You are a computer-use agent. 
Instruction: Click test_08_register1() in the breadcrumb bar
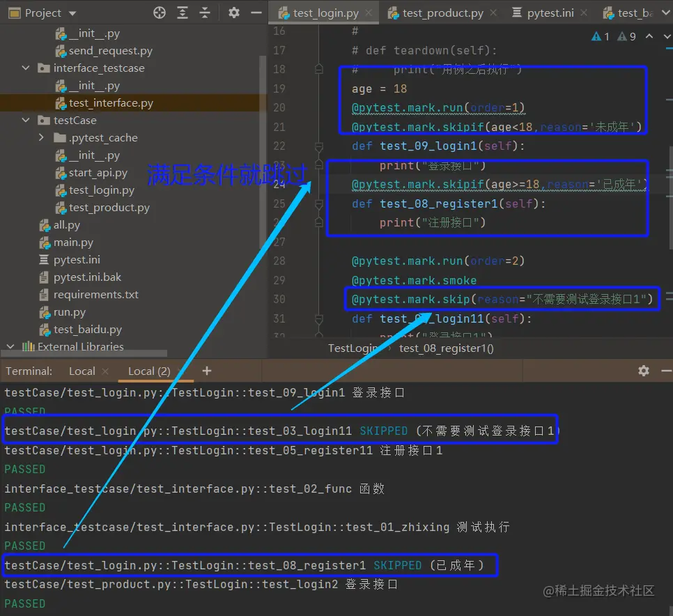click(x=447, y=348)
